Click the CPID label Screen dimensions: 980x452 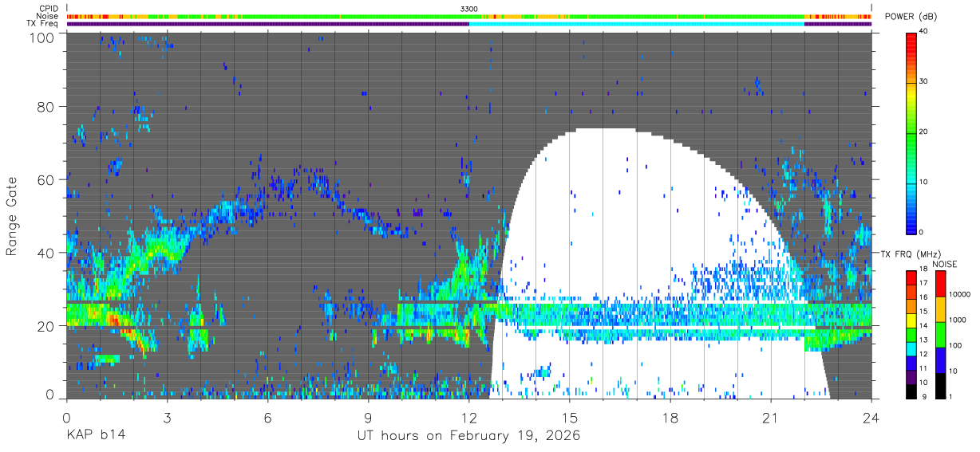48,8
